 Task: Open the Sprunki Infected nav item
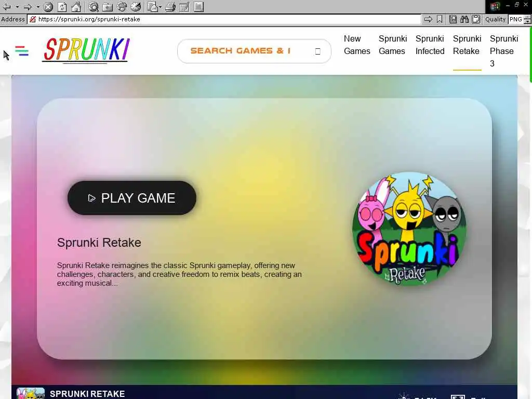pos(430,45)
